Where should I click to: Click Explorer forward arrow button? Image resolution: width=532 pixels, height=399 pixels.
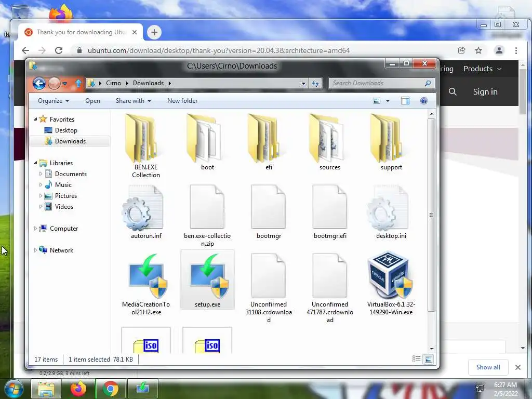(54, 83)
